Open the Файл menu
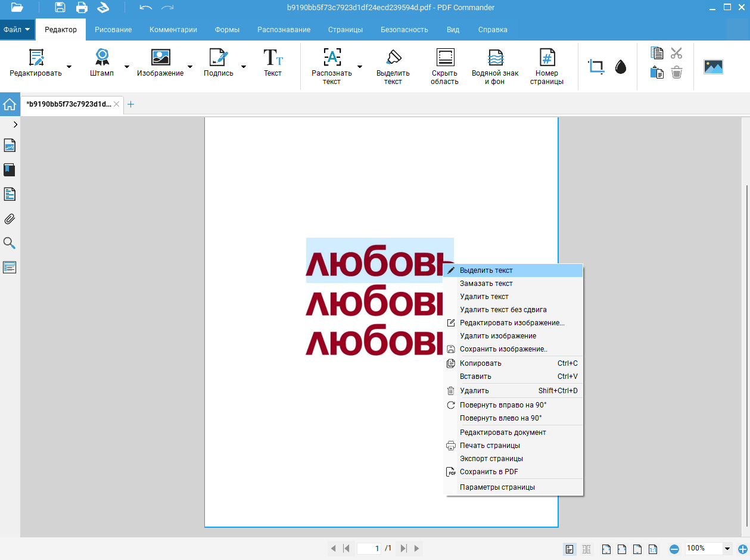This screenshot has width=750, height=560. point(17,29)
